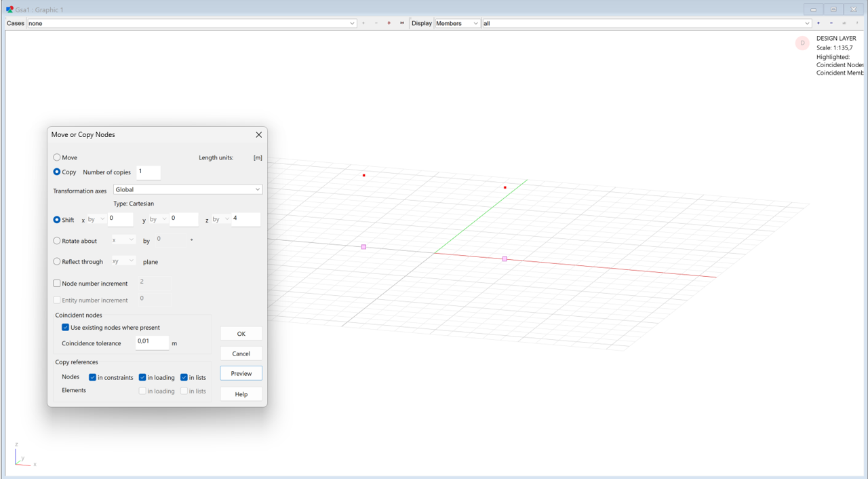Uncheck Use existing nodes where present

tap(66, 328)
